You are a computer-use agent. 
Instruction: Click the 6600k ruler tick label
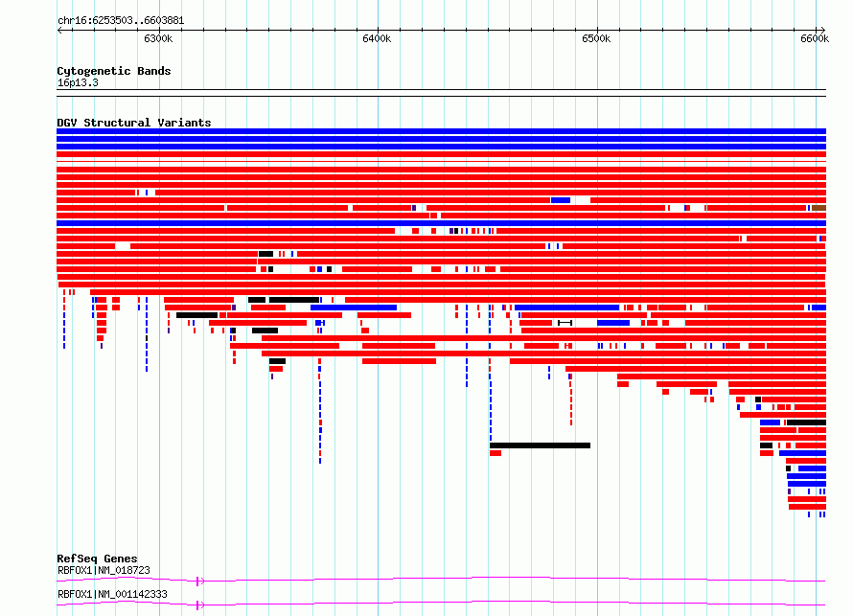[815, 38]
